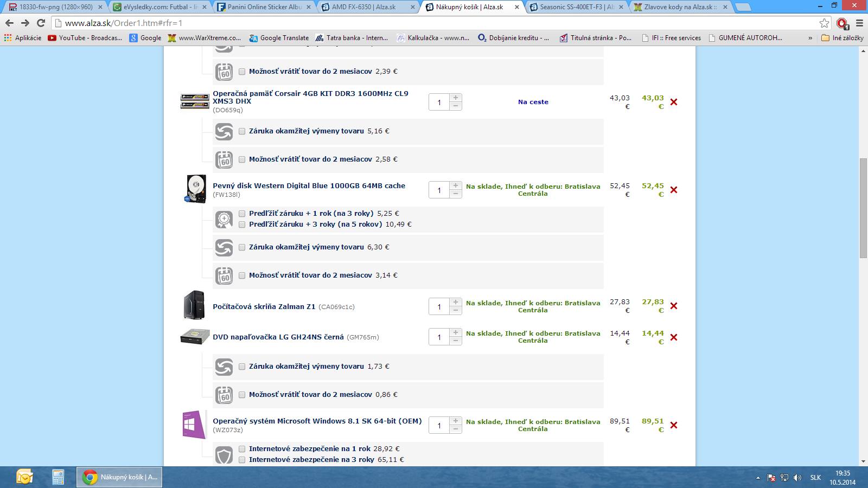This screenshot has width=868, height=488.
Task: Show more bookmarks with chevron
Action: click(810, 38)
